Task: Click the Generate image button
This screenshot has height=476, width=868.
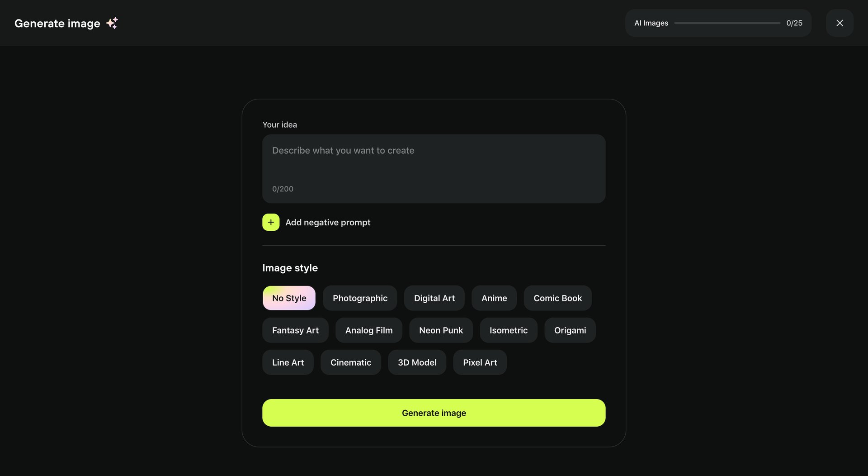Action: (434, 413)
